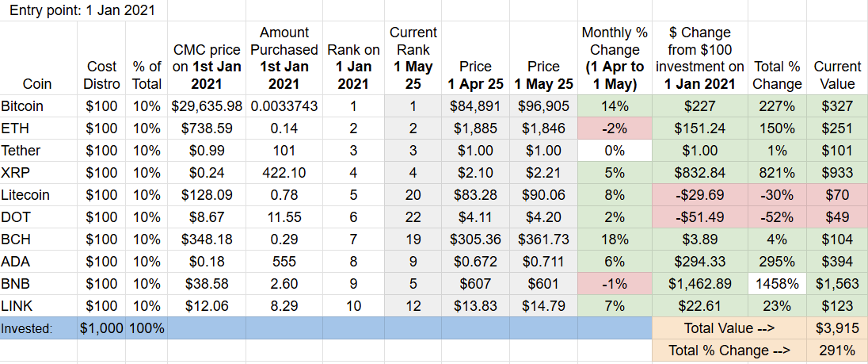Click the LINK coin name cell

pyautogui.click(x=39, y=305)
